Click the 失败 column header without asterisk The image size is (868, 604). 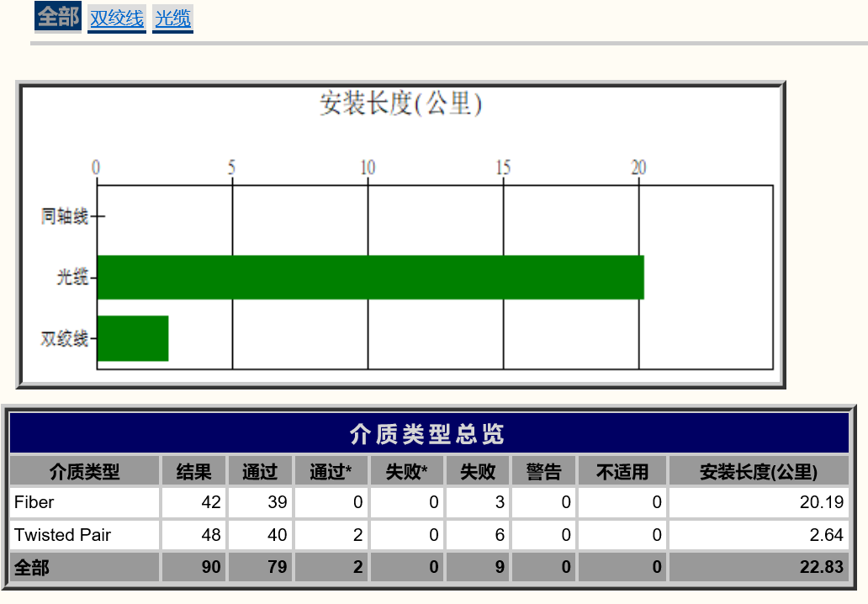pyautogui.click(x=477, y=471)
